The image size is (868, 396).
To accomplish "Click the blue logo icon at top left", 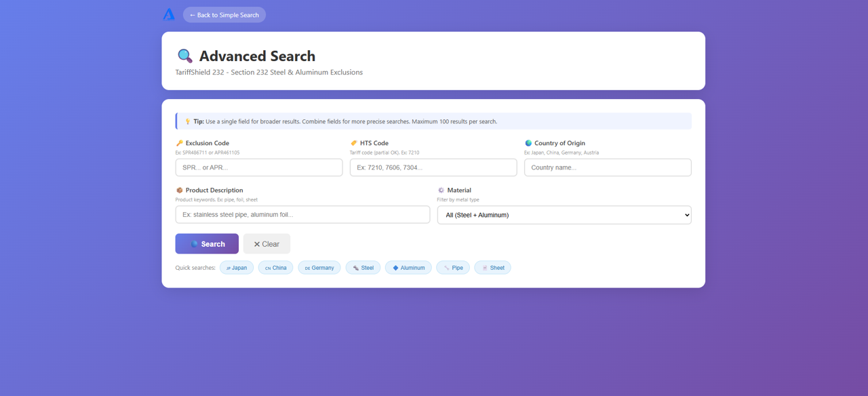I will tap(169, 14).
